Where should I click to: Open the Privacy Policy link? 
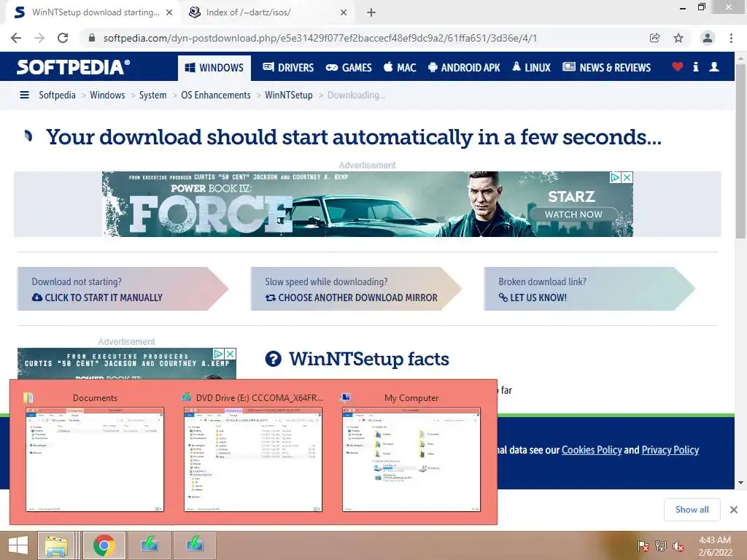point(670,450)
